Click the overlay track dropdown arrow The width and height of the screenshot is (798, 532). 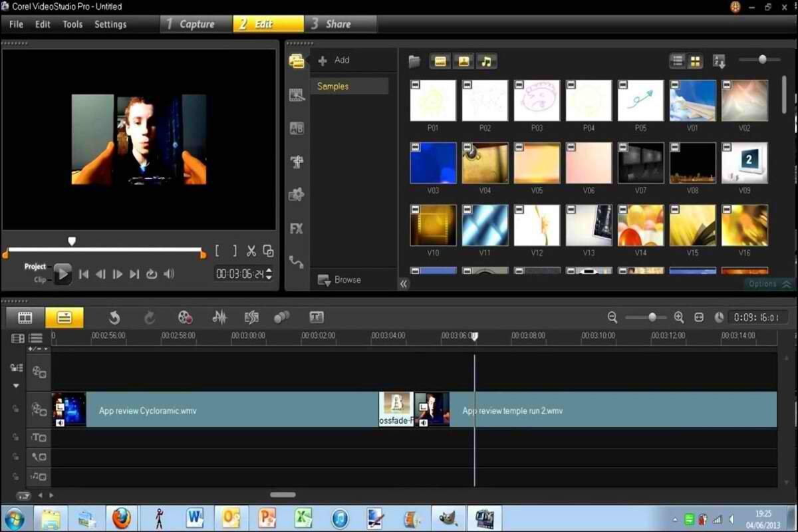(16, 386)
